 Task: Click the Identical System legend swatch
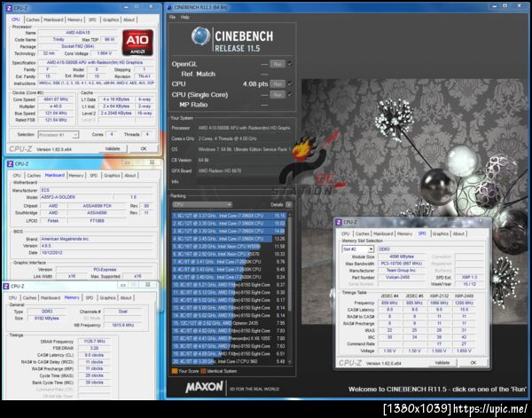coord(203,371)
